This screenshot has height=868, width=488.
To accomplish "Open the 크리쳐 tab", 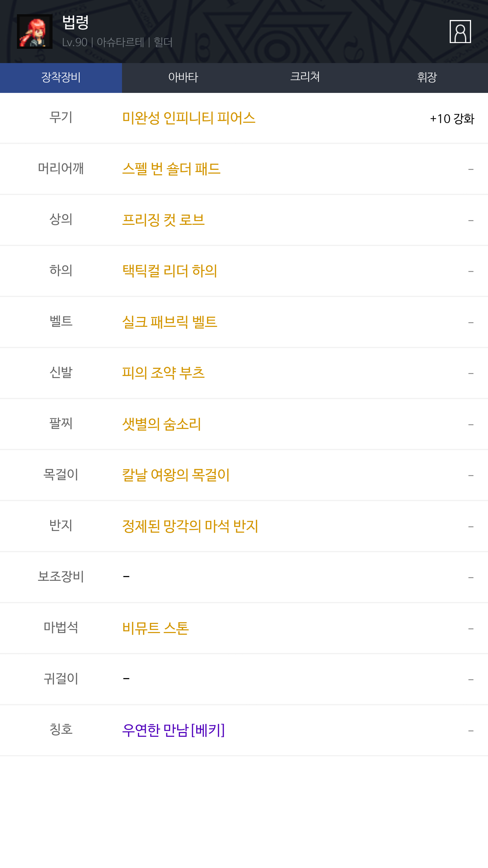I will (305, 78).
